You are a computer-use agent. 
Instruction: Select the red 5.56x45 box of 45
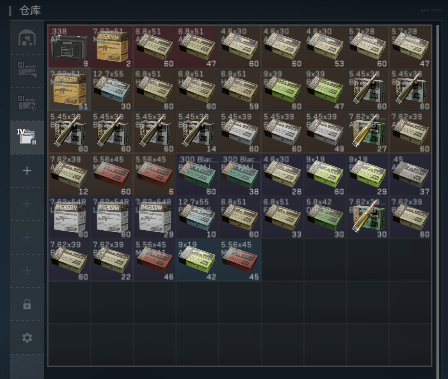[x=240, y=260]
